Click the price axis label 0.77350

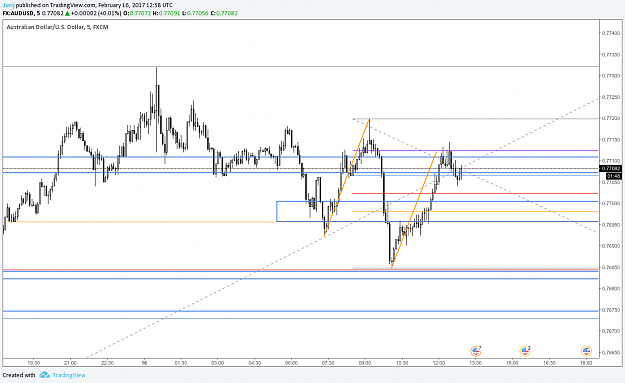[x=611, y=55]
